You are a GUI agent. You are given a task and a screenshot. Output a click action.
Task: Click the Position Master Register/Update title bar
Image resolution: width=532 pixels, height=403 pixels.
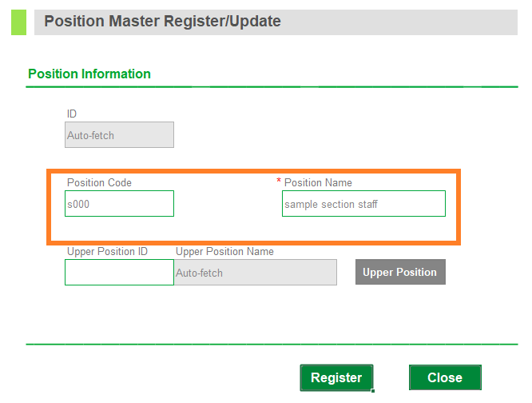276,22
